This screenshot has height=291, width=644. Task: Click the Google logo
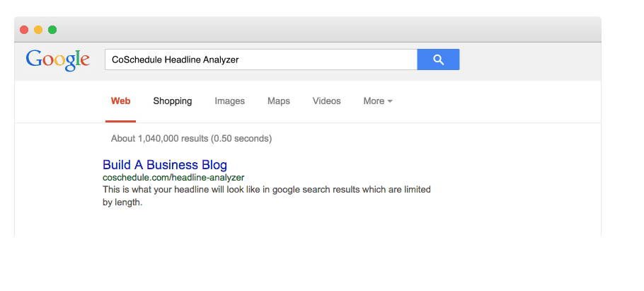(x=58, y=60)
